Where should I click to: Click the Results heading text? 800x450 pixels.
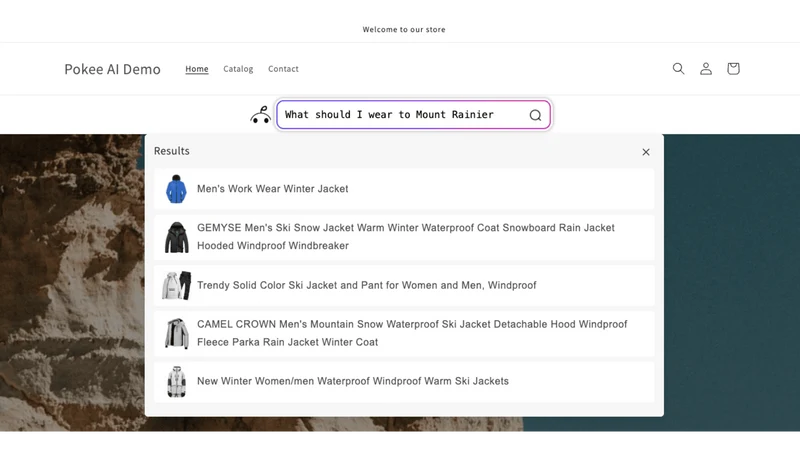[171, 151]
